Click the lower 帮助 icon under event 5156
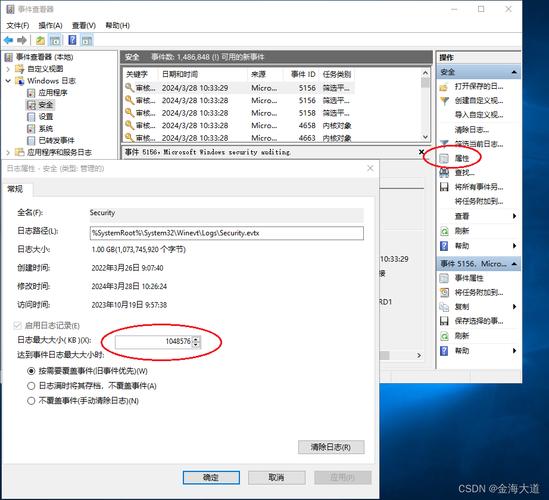 point(444,350)
